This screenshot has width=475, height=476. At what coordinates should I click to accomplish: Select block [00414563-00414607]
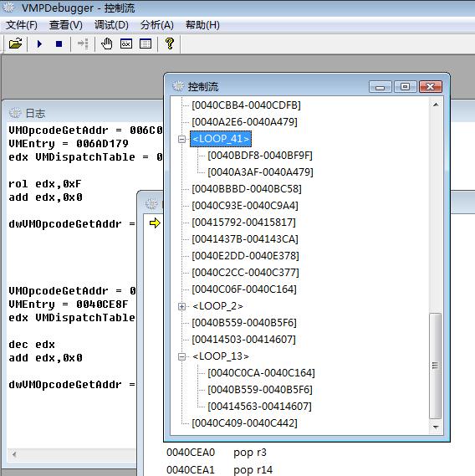(x=259, y=407)
